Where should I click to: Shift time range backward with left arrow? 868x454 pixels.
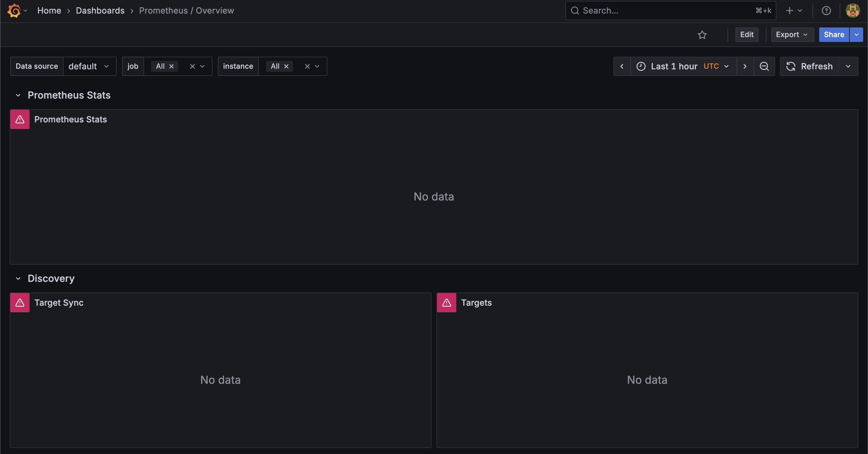(x=622, y=66)
